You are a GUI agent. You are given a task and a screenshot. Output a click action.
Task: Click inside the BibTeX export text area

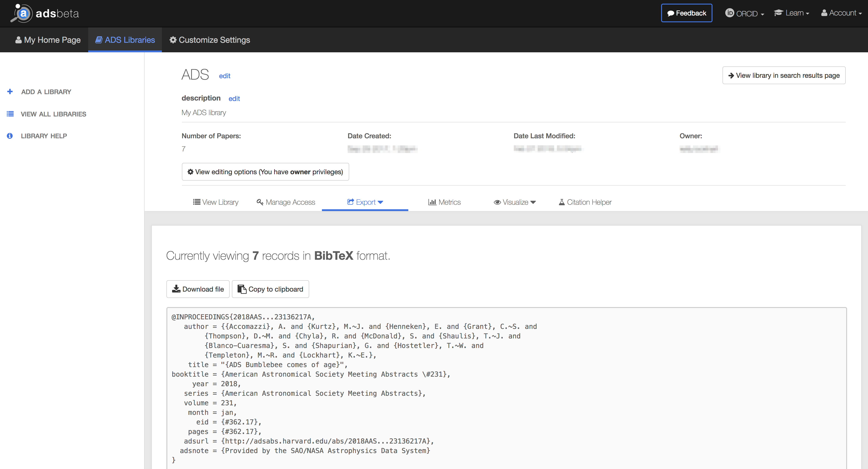(x=505, y=388)
